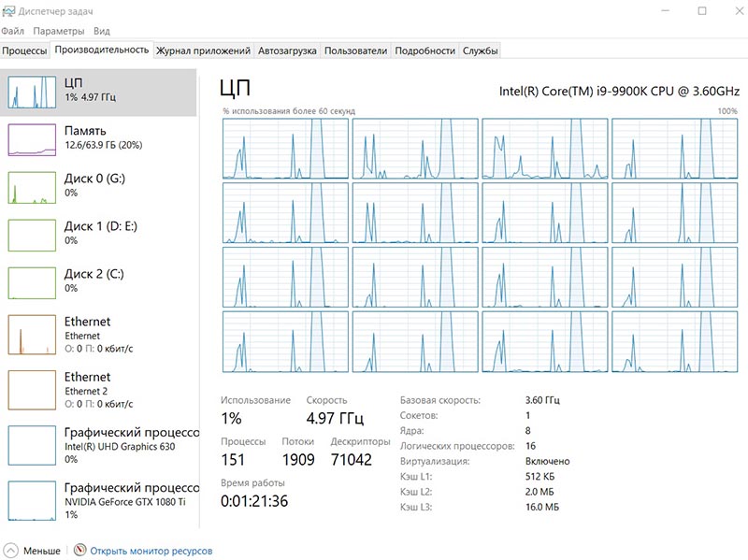Image resolution: width=748 pixels, height=560 pixels.
Task: Open the Ethernet 2 adapter entry
Action: [x=98, y=390]
